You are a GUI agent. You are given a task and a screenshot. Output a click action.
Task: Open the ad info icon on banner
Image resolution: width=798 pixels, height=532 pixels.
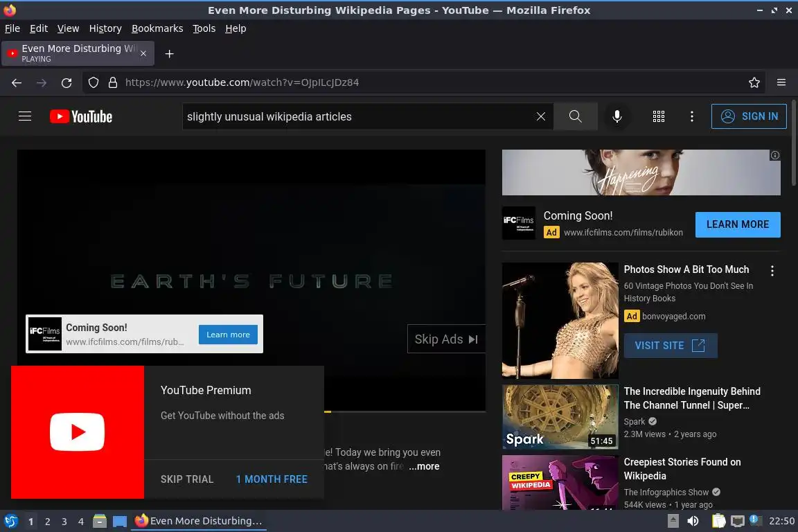774,155
